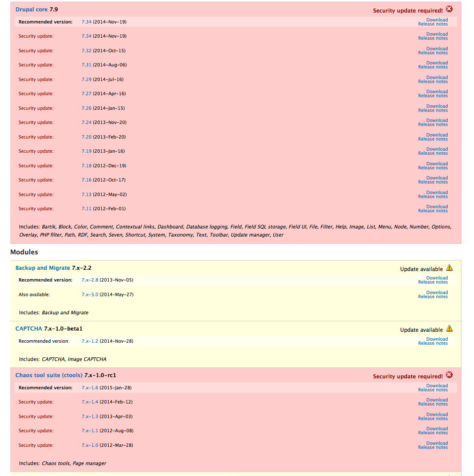Download ctools 7.x-1.0 security update
Image resolution: width=474 pixels, height=476 pixels.
437,444
